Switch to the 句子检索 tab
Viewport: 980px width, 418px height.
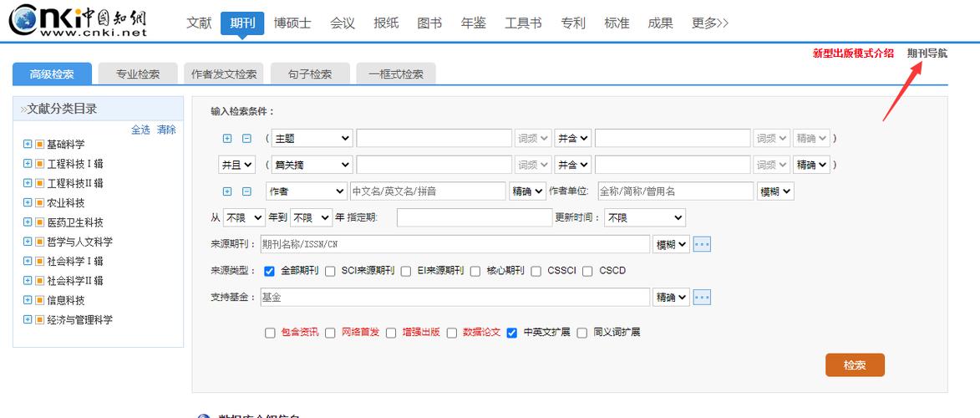click(310, 74)
